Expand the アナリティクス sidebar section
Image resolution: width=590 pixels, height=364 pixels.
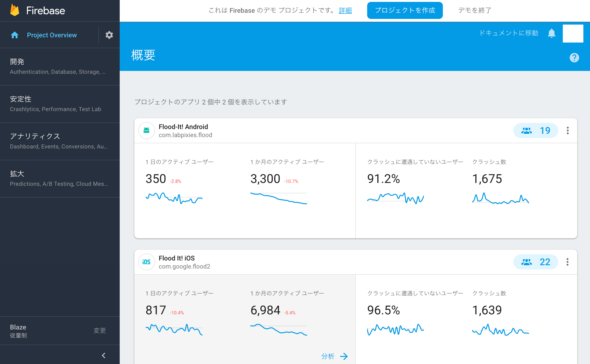[60, 141]
